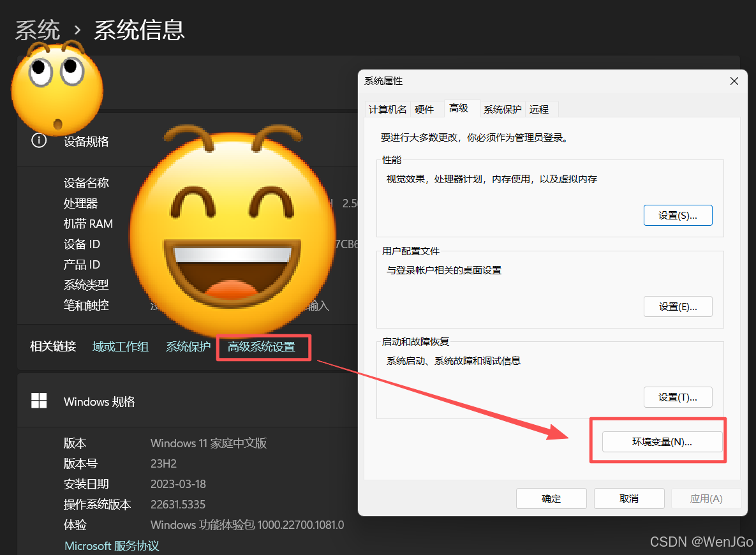Click the 系统信息 page title
This screenshot has height=555, width=756.
(x=139, y=31)
